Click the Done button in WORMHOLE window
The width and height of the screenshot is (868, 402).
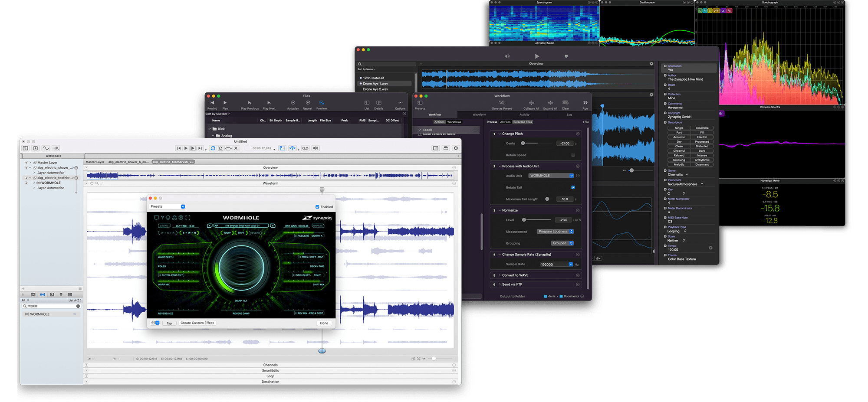pyautogui.click(x=324, y=323)
